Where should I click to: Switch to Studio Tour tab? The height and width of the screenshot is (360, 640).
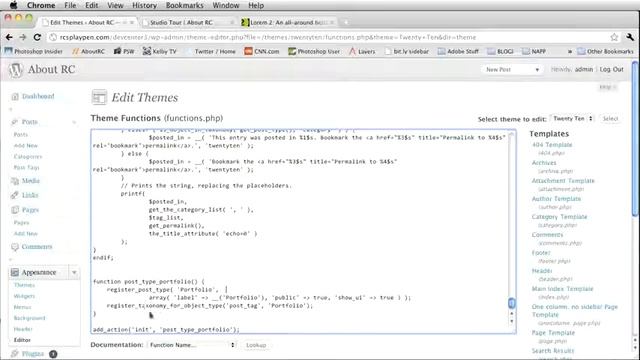tap(188, 22)
